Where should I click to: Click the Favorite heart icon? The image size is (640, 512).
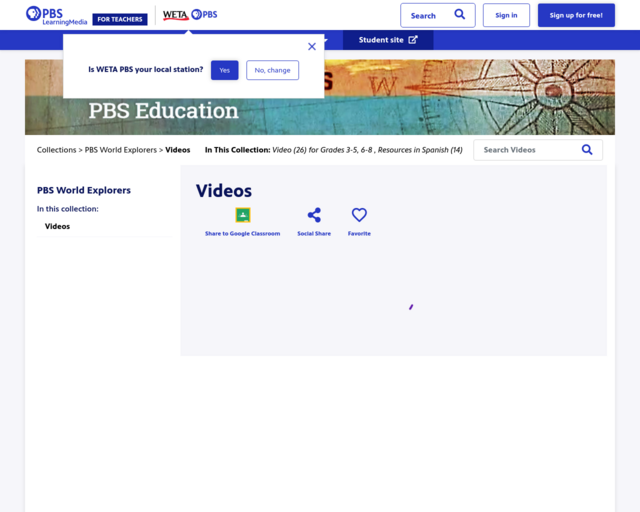[x=359, y=215]
